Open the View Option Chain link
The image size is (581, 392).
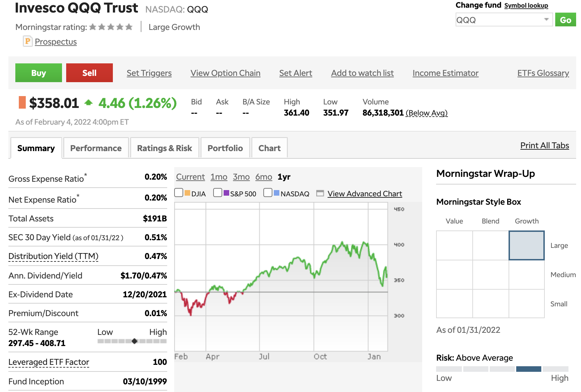tap(225, 73)
